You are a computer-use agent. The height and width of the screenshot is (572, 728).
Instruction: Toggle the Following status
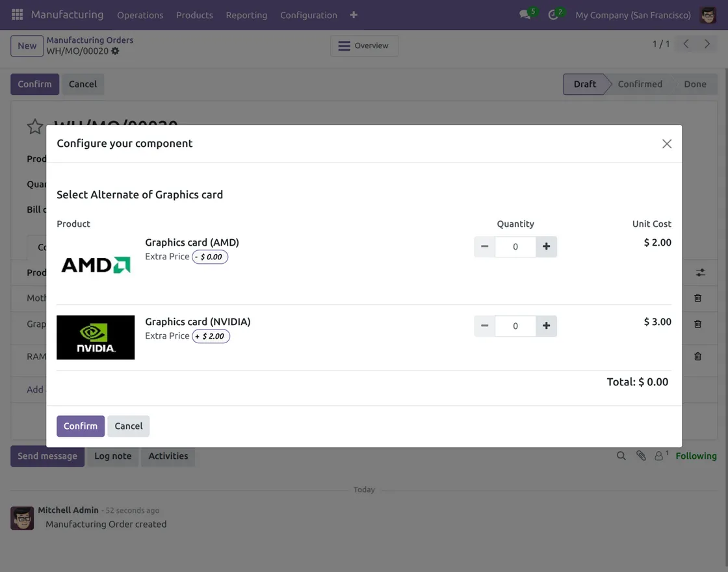pyautogui.click(x=696, y=456)
